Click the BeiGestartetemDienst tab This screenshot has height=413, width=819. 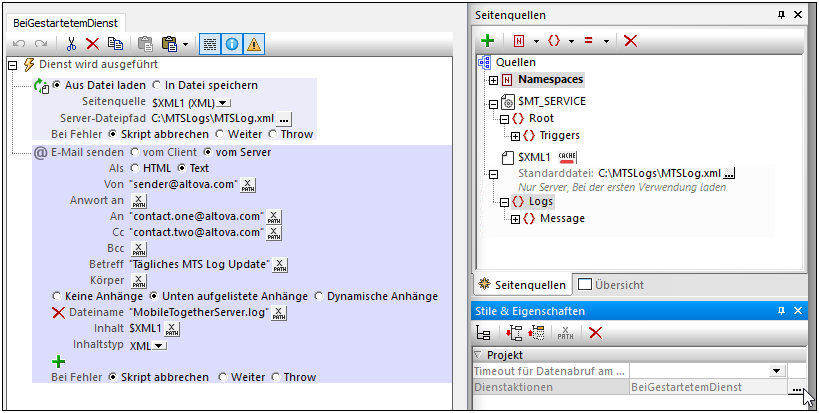[x=65, y=22]
